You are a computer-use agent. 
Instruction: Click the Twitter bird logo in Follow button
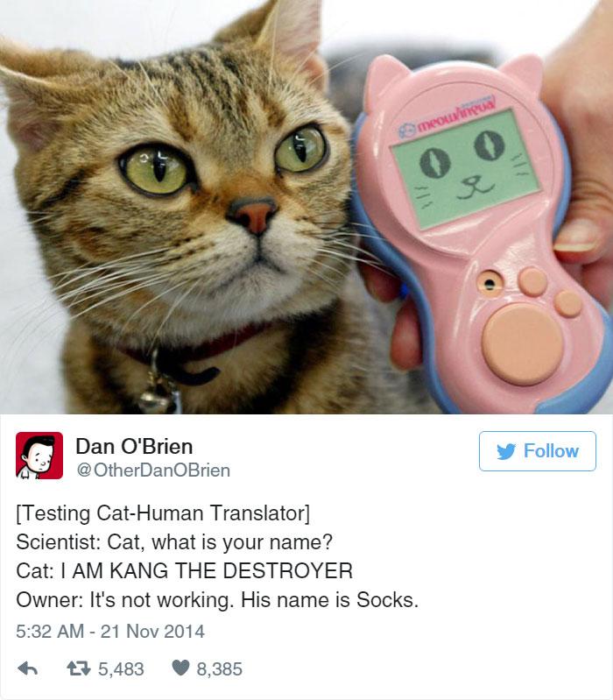tap(506, 451)
